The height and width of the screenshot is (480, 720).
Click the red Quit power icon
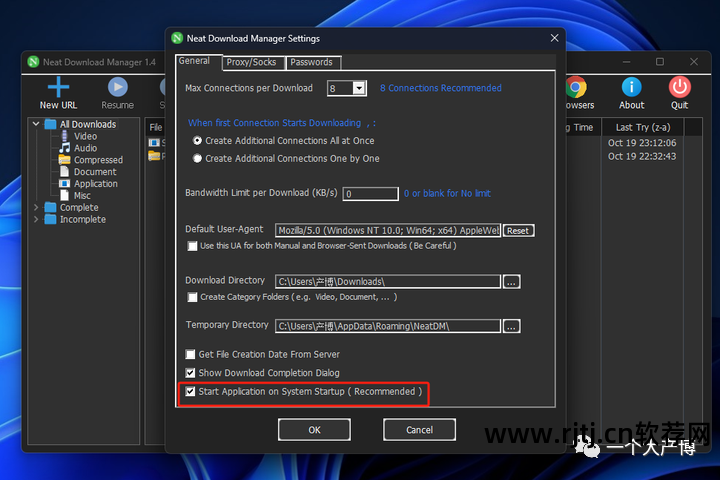tap(680, 87)
